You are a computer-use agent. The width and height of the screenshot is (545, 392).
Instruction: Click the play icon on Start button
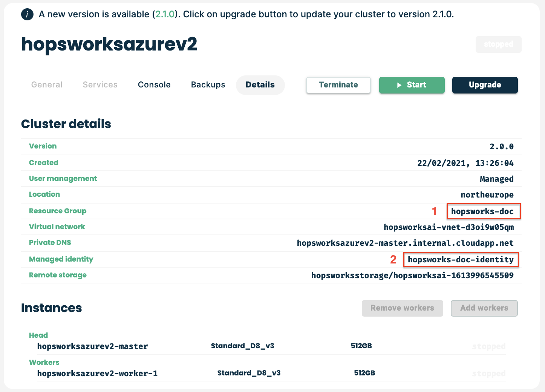coord(399,85)
